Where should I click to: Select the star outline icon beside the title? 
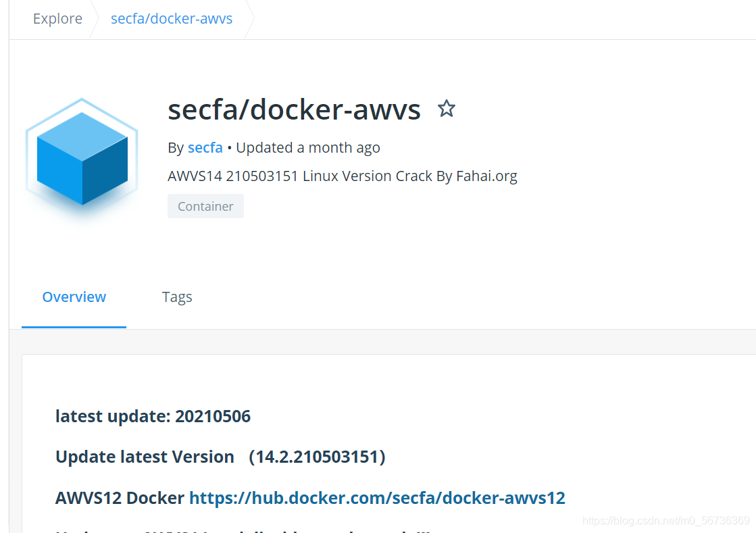click(446, 109)
